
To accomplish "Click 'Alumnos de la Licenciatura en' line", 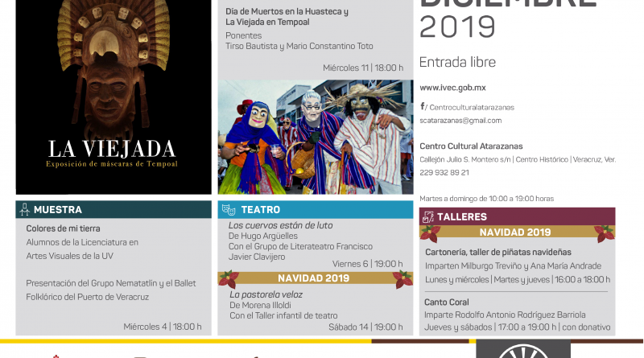I will point(82,242).
